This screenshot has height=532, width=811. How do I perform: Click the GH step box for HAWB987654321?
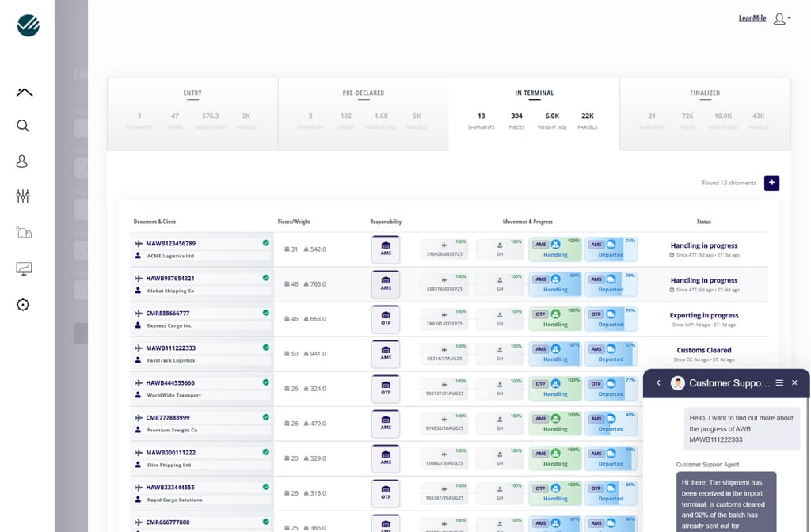coord(500,284)
